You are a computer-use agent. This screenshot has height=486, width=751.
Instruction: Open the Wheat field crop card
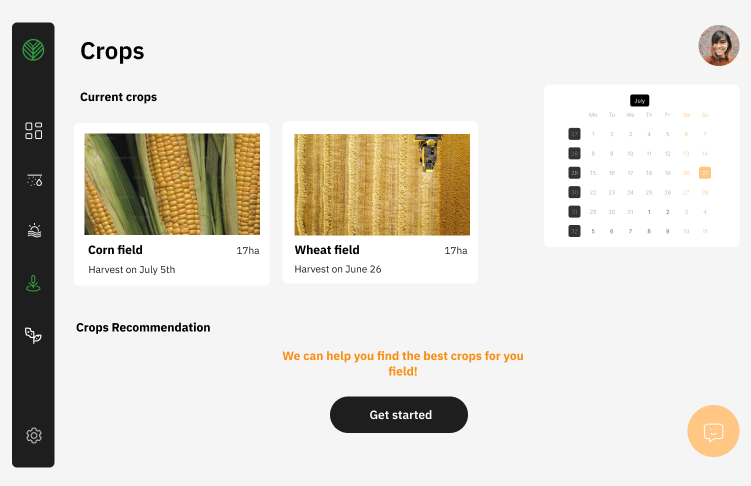380,203
